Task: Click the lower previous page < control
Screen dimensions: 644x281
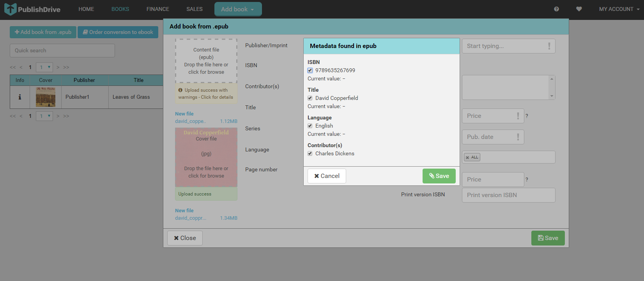Action: click(x=21, y=116)
